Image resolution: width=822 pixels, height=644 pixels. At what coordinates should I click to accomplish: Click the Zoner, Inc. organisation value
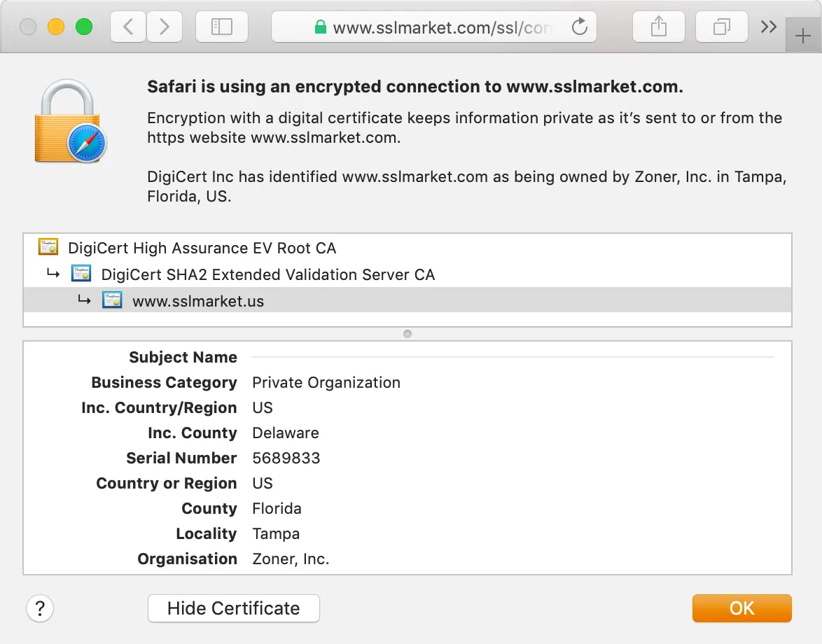click(291, 559)
